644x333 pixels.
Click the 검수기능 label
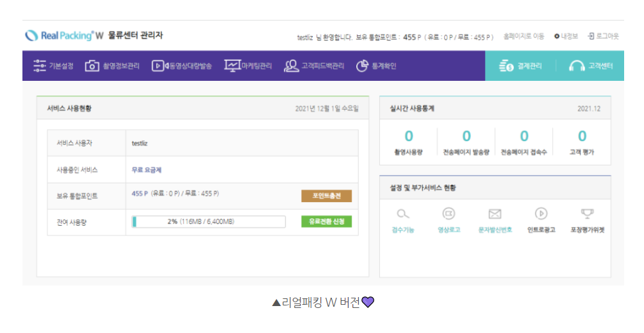[403, 230]
